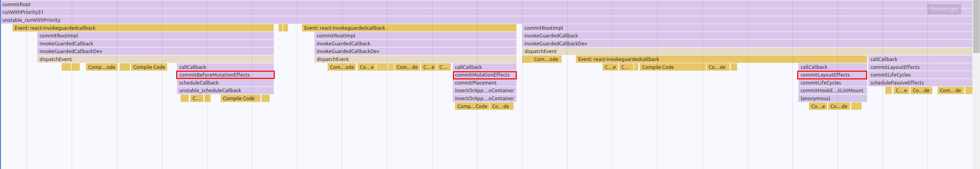Click the Rectangle button at top right
Viewport: 980px width, 169px height.
[x=944, y=9]
